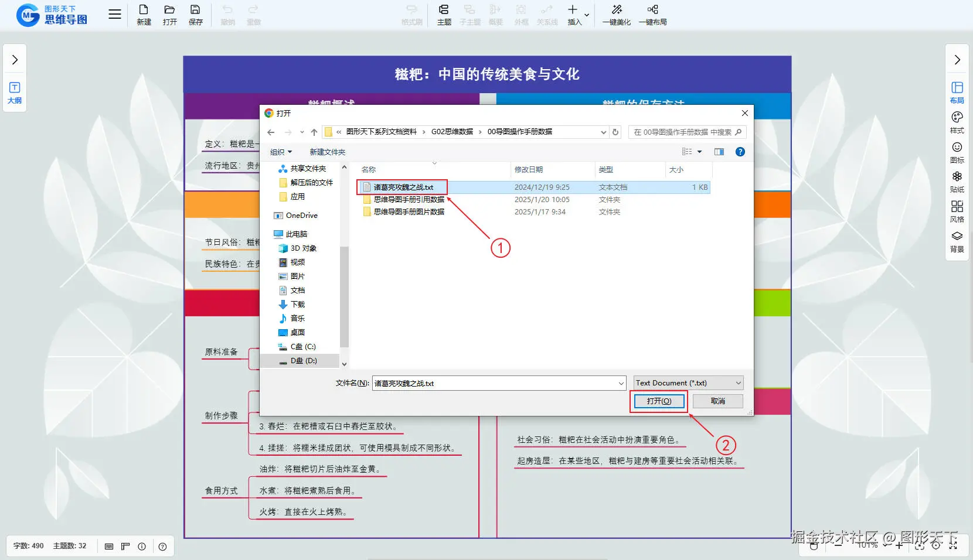Toggle the preview pane button in dialog
The height and width of the screenshot is (560, 973).
[x=719, y=152]
